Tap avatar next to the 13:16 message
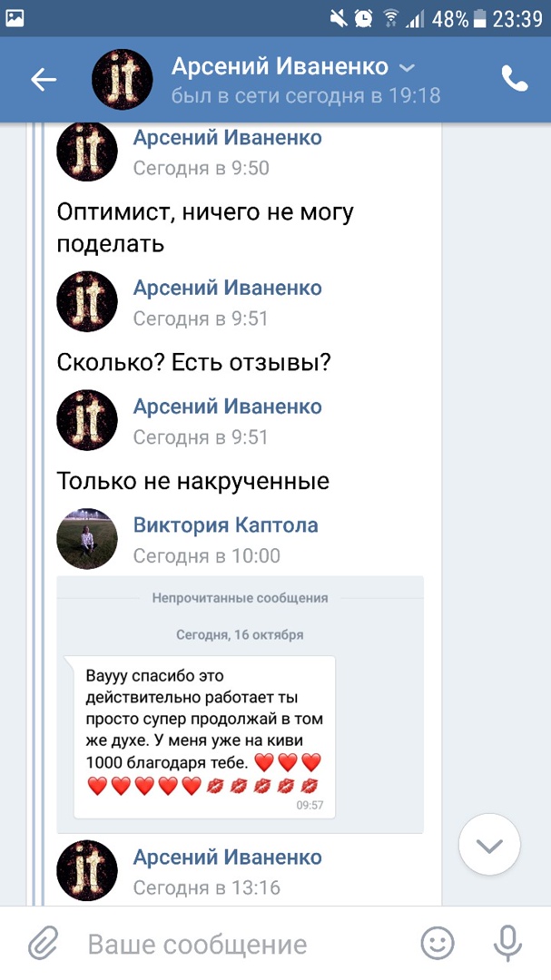The image size is (551, 980). point(87,871)
